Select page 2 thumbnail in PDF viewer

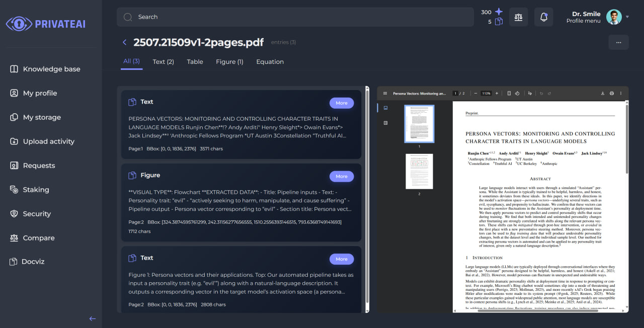419,172
